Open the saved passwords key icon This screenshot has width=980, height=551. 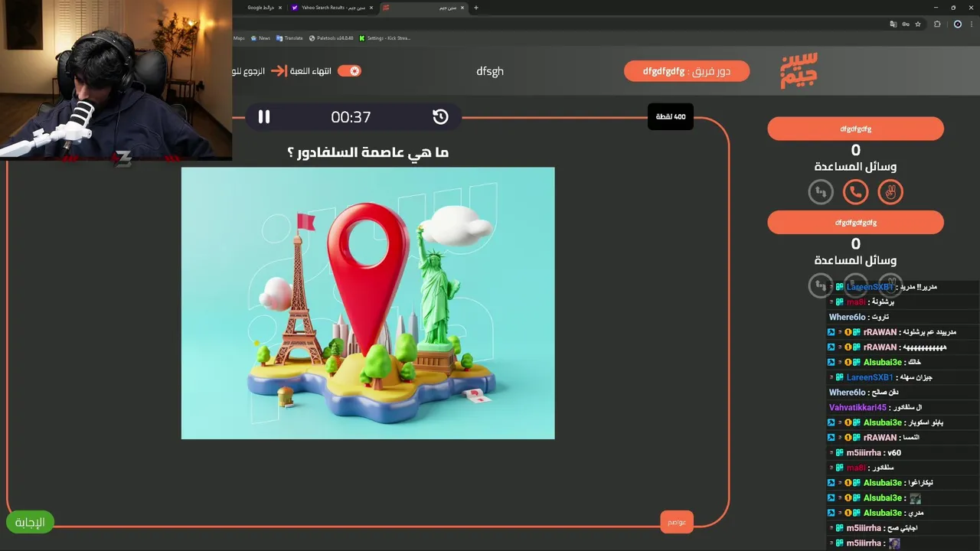(905, 24)
